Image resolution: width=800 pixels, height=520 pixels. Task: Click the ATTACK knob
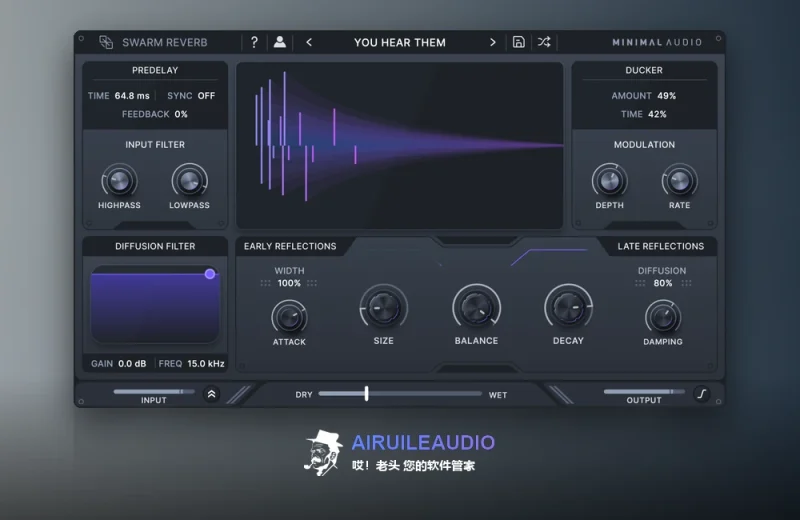click(x=289, y=317)
